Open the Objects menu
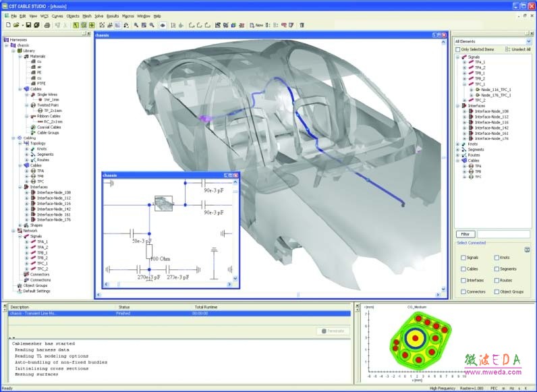Screen dimensions: 537x392 pyautogui.click(x=73, y=16)
